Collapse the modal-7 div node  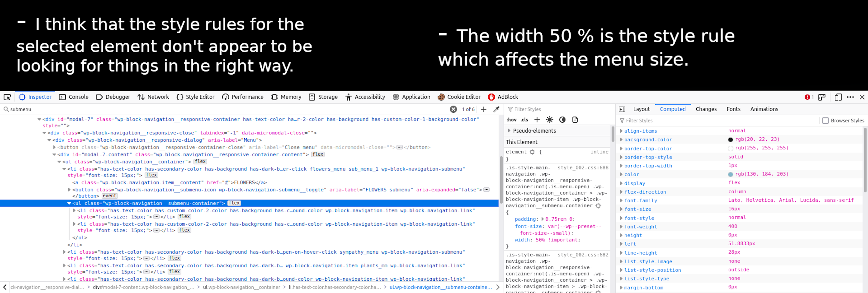[x=39, y=119]
